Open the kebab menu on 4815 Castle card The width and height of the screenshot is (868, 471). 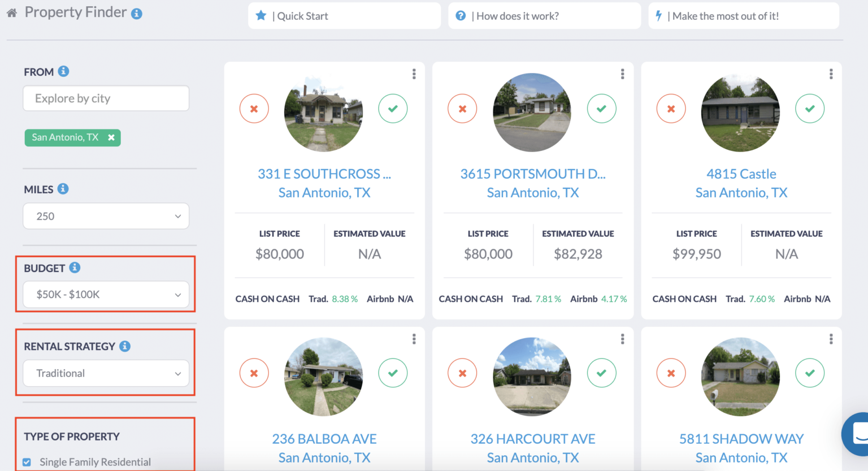coord(831,74)
